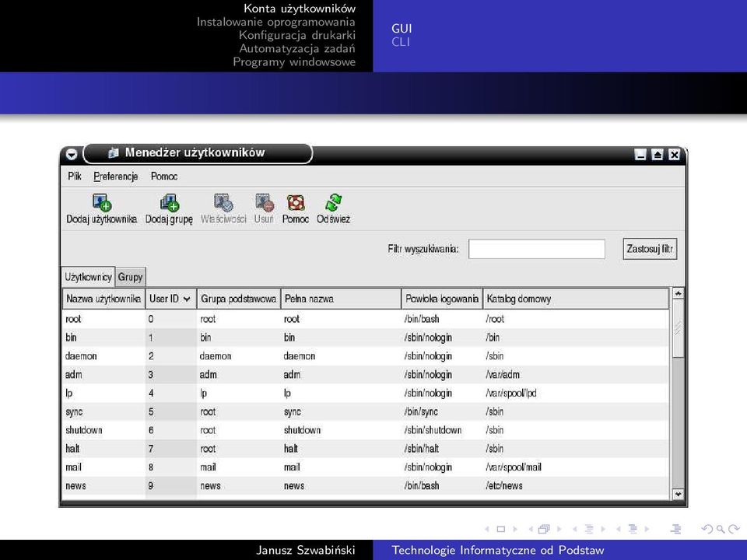747x560 pixels.
Task: Click the Dodaj grupę toolbar icon
Action: (x=169, y=202)
